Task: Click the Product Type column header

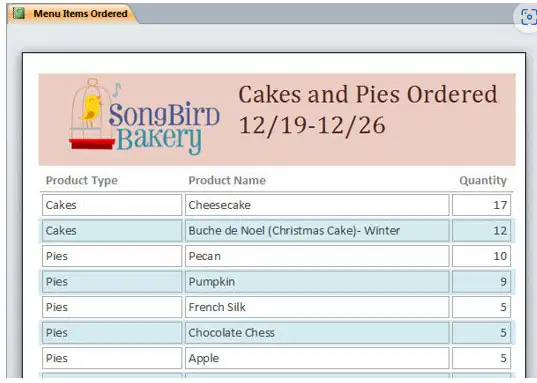Action: pos(82,180)
